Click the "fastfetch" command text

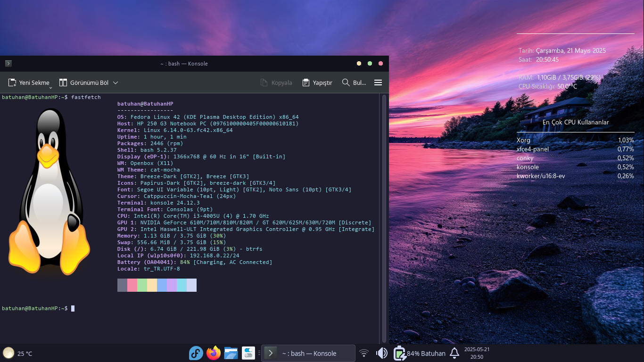[x=86, y=97]
